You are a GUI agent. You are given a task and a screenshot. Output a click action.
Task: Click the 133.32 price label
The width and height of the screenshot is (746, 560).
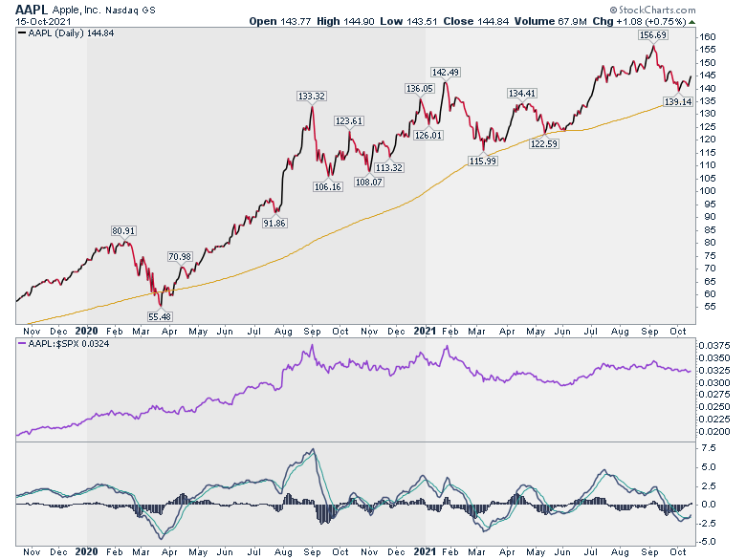311,96
